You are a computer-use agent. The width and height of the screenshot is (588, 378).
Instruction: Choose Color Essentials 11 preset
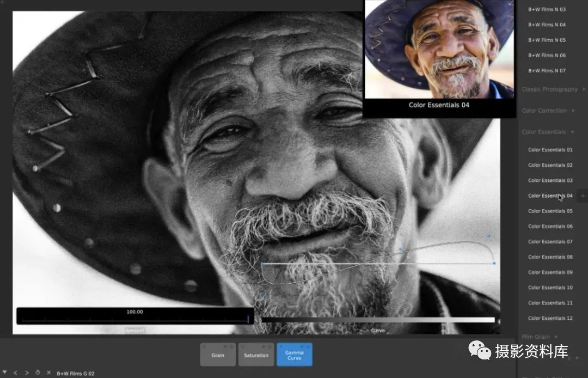click(550, 303)
